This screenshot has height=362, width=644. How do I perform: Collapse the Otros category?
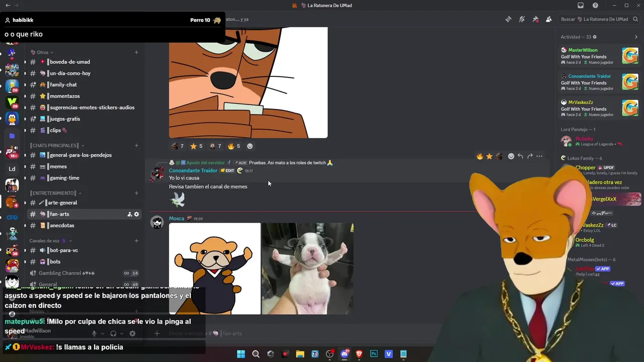[x=42, y=52]
